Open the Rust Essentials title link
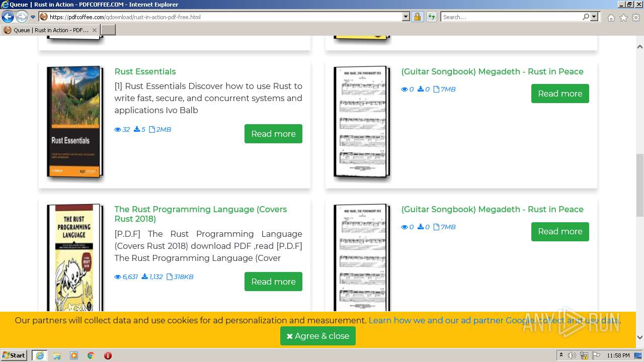 coord(145,71)
